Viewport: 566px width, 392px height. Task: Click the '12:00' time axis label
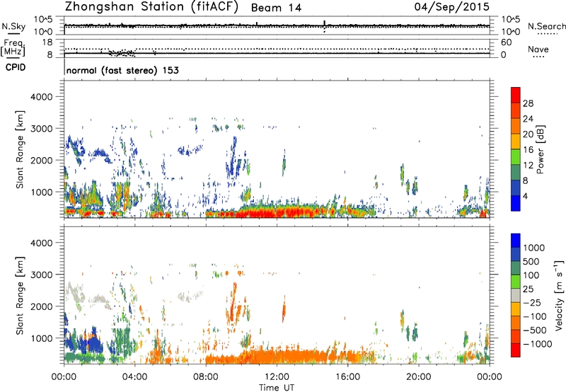pos(277,377)
